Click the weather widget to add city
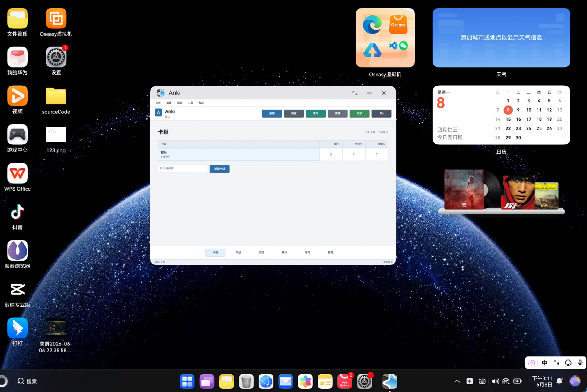Screen dimensions: 587x392 coord(501,37)
